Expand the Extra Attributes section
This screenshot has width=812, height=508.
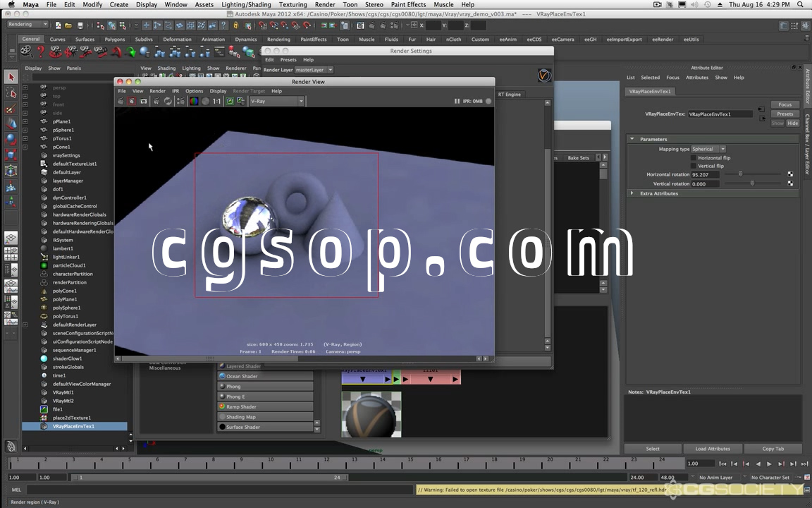click(x=632, y=193)
